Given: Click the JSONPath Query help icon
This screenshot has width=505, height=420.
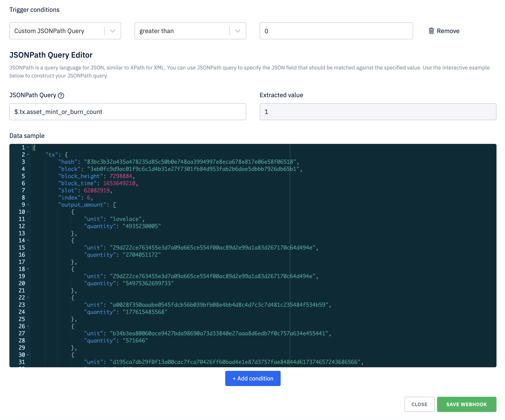Looking at the screenshot, I should pyautogui.click(x=61, y=95).
